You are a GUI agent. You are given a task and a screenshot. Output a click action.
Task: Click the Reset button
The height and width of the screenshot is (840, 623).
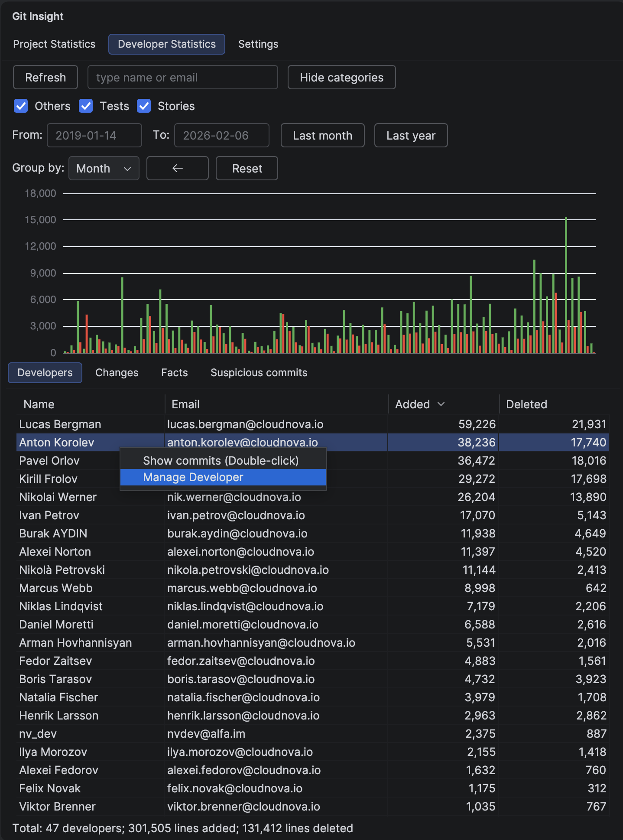(x=247, y=168)
